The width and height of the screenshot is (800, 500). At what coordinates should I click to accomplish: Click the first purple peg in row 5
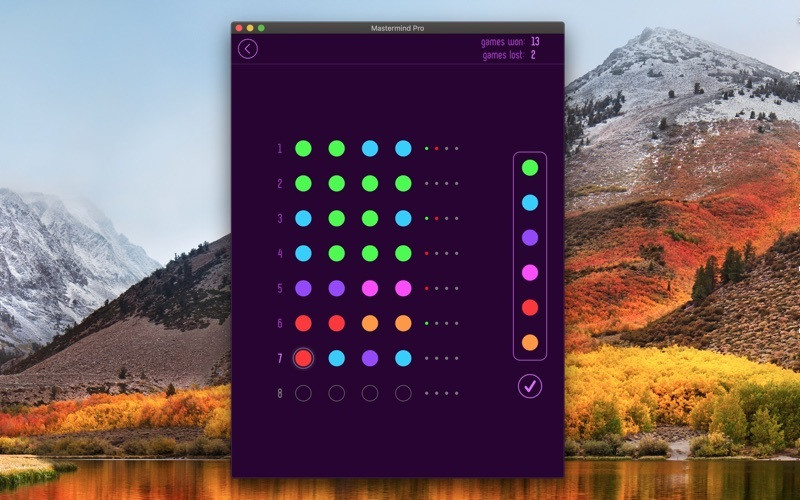[303, 288]
